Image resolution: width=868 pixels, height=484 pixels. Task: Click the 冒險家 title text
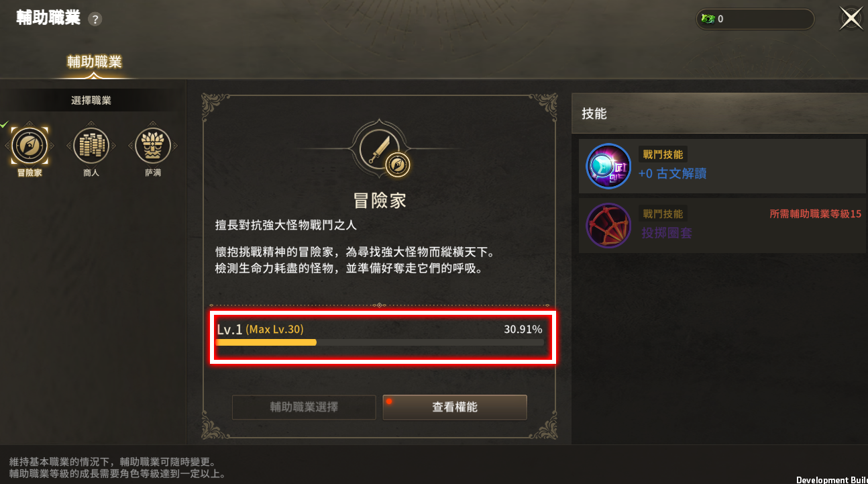(x=380, y=200)
